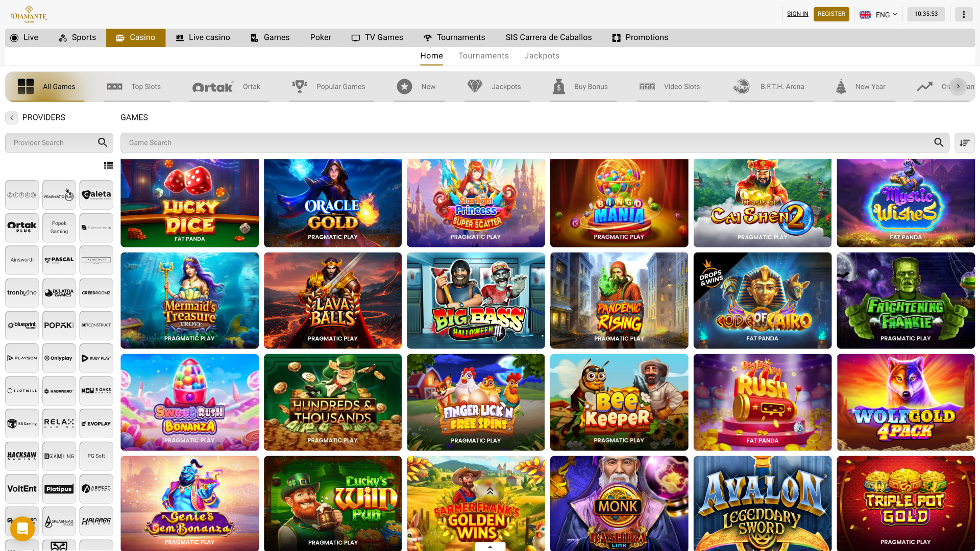
Task: Expand more game categories with the right arrow
Action: (x=958, y=86)
